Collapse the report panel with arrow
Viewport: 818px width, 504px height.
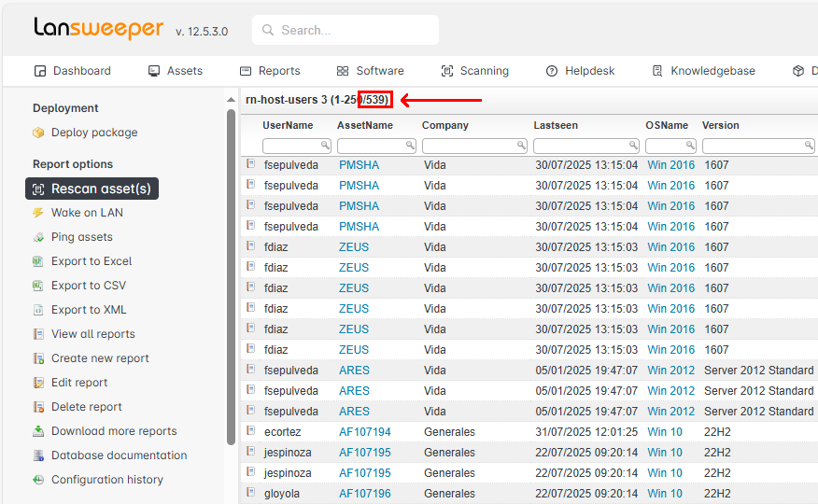point(232,100)
